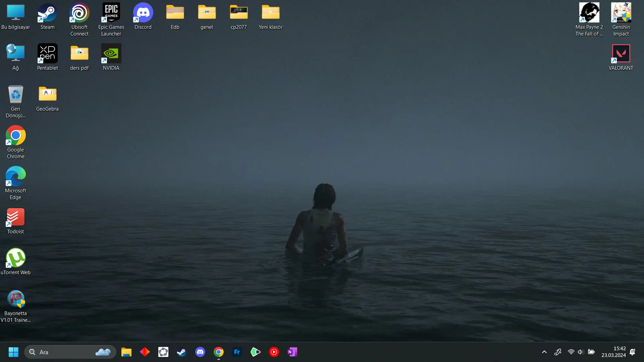Select the Max Payne 2 shortcut

pyautogui.click(x=589, y=20)
